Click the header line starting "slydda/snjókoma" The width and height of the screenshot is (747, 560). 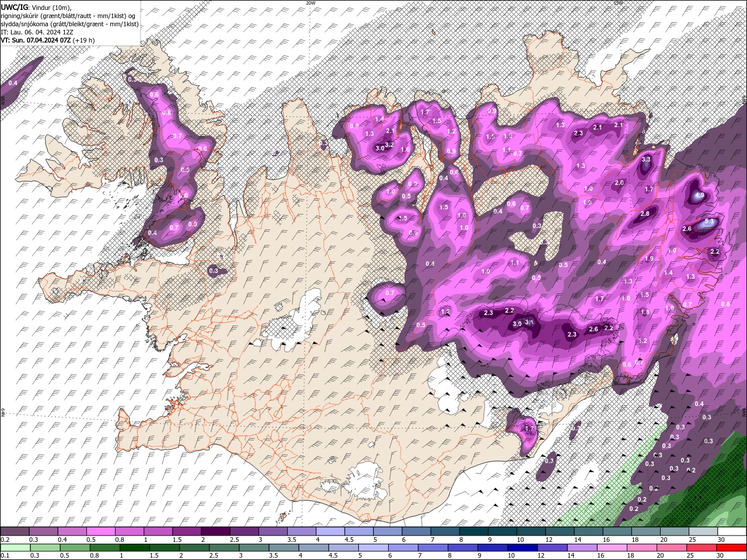70,24
